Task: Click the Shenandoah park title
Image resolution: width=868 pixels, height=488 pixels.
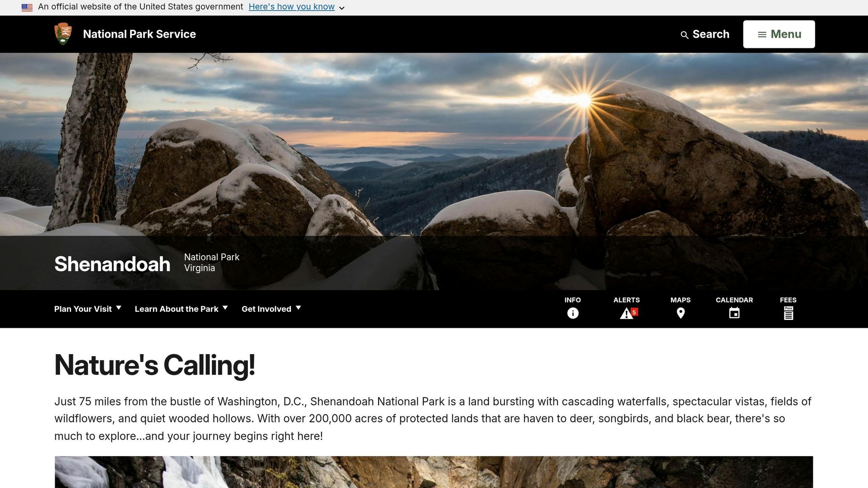Action: tap(112, 264)
